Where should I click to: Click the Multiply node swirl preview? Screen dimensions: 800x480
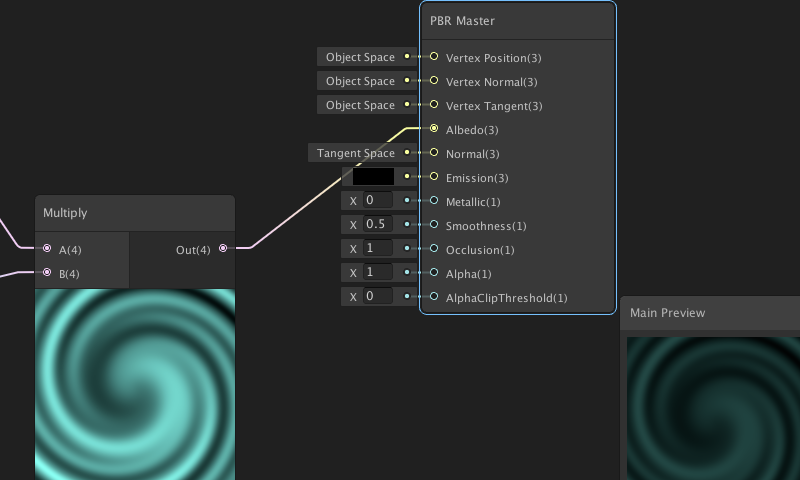pyautogui.click(x=135, y=384)
